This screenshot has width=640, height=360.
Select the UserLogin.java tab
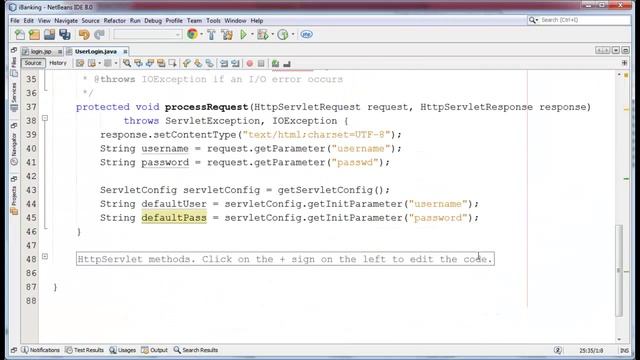[x=96, y=51]
